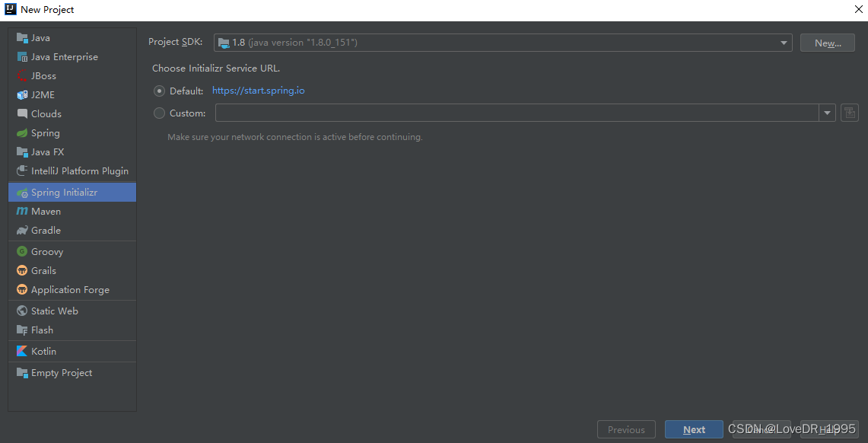
Task: Click the Flash icon
Action: pyautogui.click(x=22, y=330)
